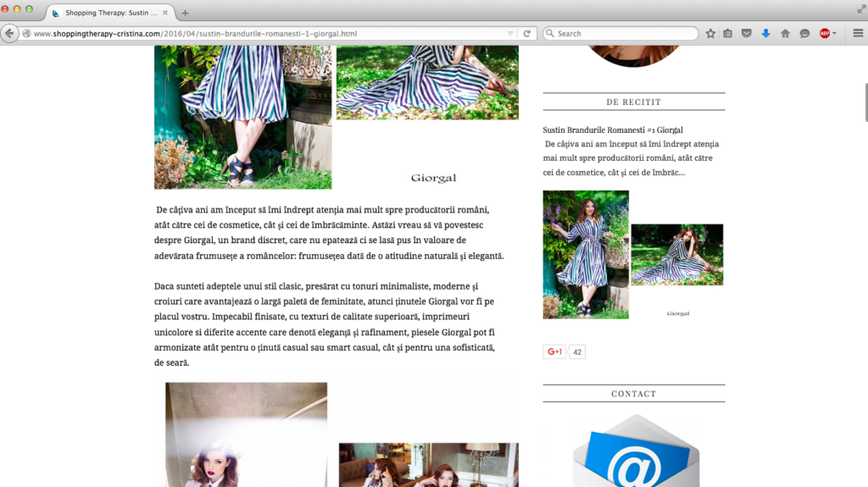
Task: Click the Adblock Plus icon
Action: pos(824,34)
